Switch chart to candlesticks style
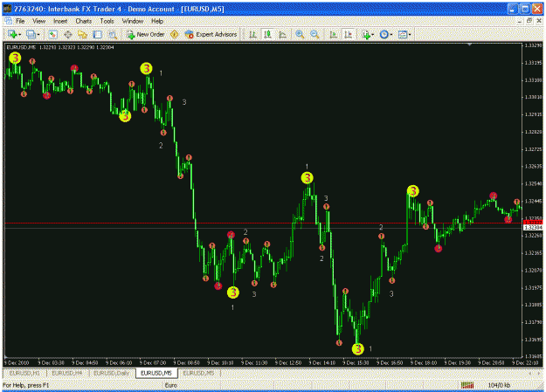 268,34
